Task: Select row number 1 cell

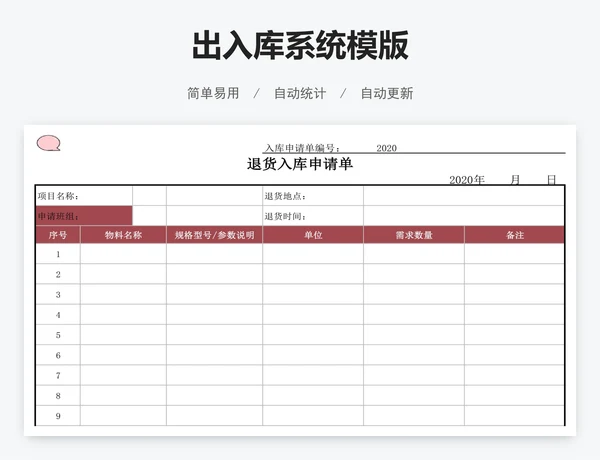Action: [58, 254]
